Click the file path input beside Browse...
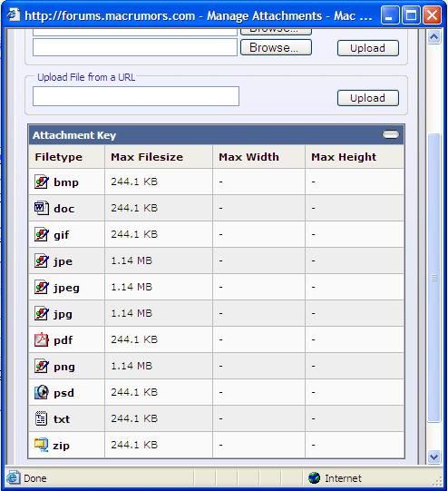The width and height of the screenshot is (448, 491). pos(135,47)
